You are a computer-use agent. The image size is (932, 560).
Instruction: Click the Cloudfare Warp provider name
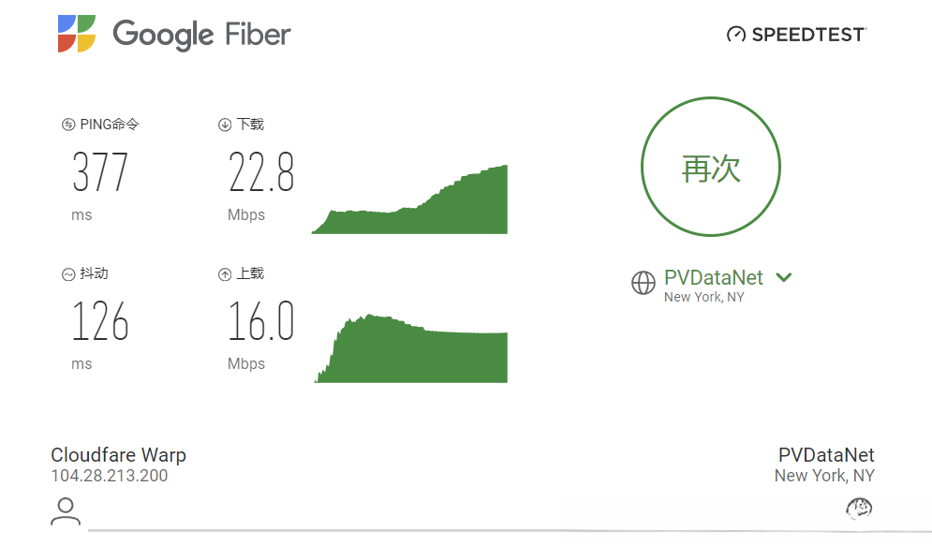tap(118, 455)
